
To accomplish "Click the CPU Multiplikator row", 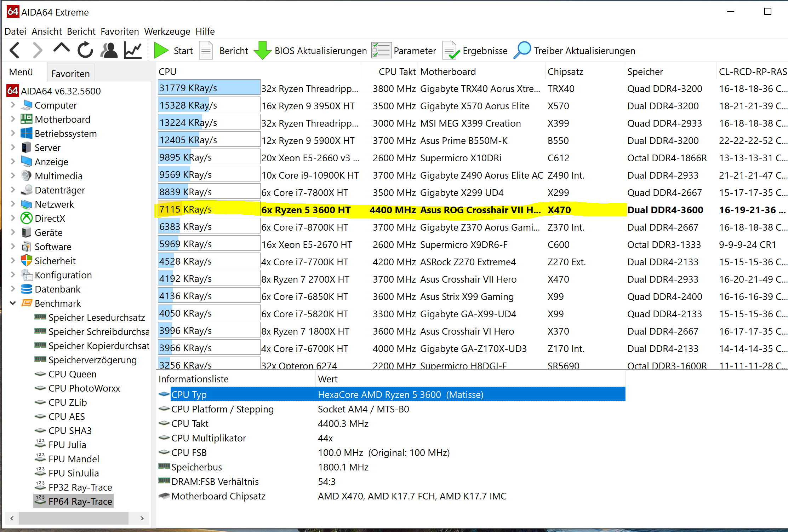I will (392, 438).
